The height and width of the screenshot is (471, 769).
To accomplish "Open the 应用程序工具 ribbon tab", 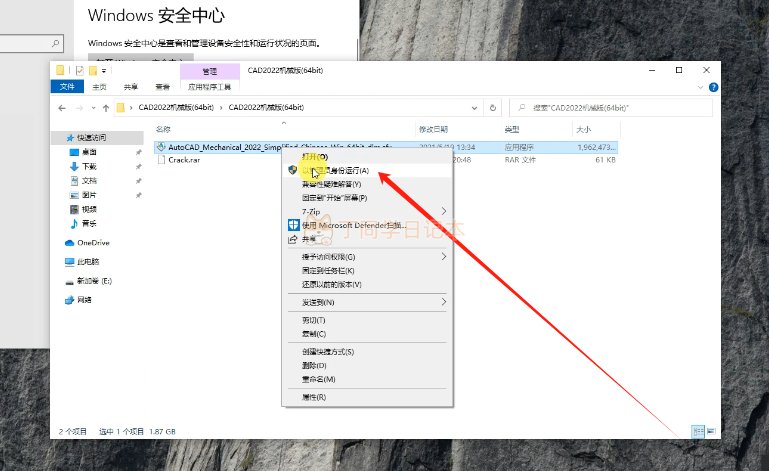I will pos(209,87).
